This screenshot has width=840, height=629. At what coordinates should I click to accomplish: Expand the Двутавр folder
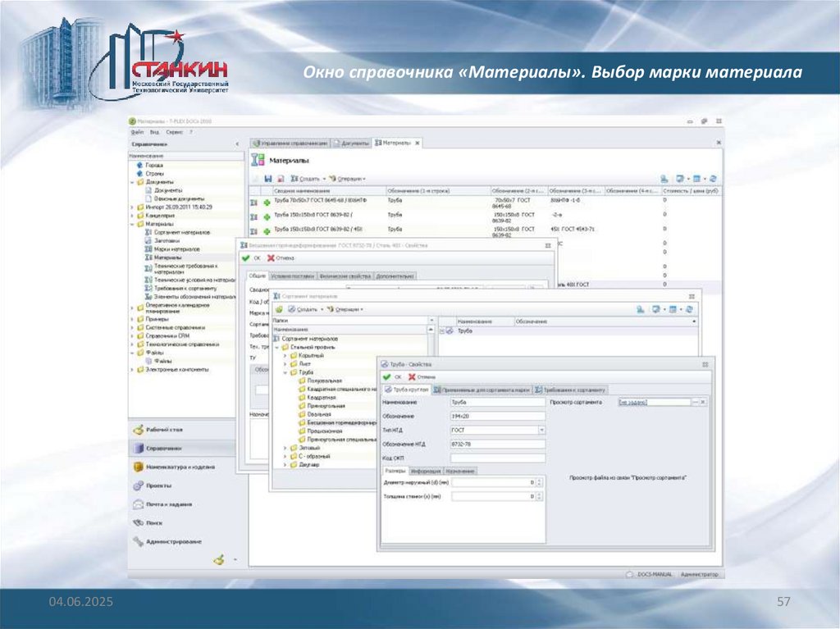[x=285, y=465]
